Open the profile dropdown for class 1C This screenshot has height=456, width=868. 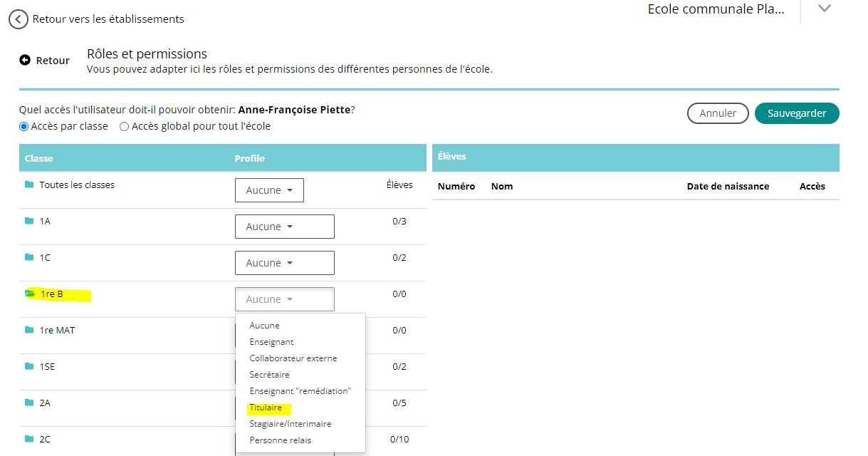click(x=284, y=263)
